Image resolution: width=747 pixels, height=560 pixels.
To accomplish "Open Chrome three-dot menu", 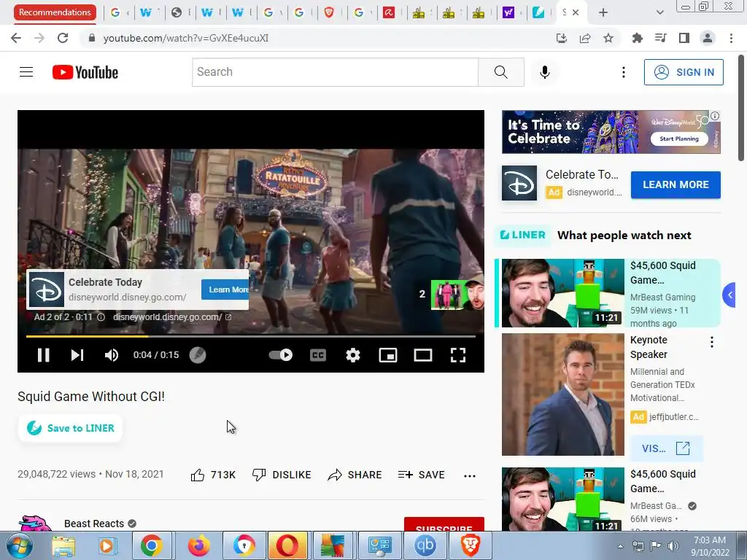I will pyautogui.click(x=731, y=38).
